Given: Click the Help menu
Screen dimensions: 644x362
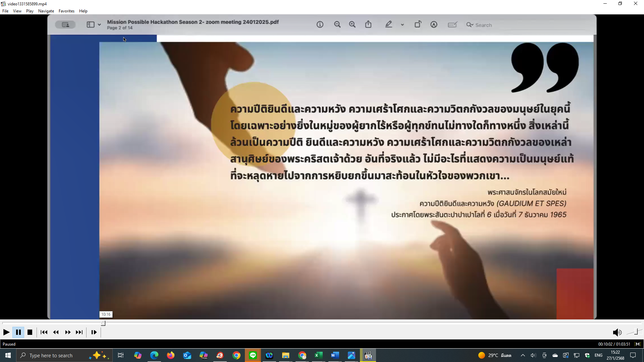Looking at the screenshot, I should [x=83, y=11].
